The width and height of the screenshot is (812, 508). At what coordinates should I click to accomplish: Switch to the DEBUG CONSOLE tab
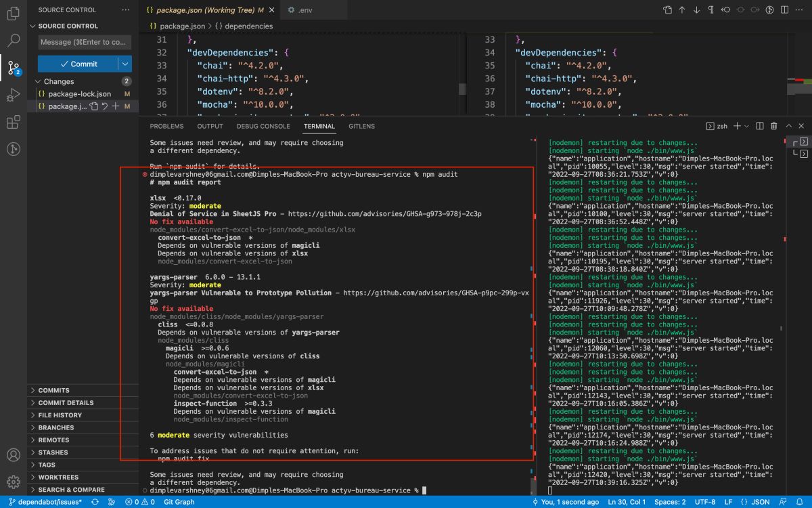[x=263, y=126]
